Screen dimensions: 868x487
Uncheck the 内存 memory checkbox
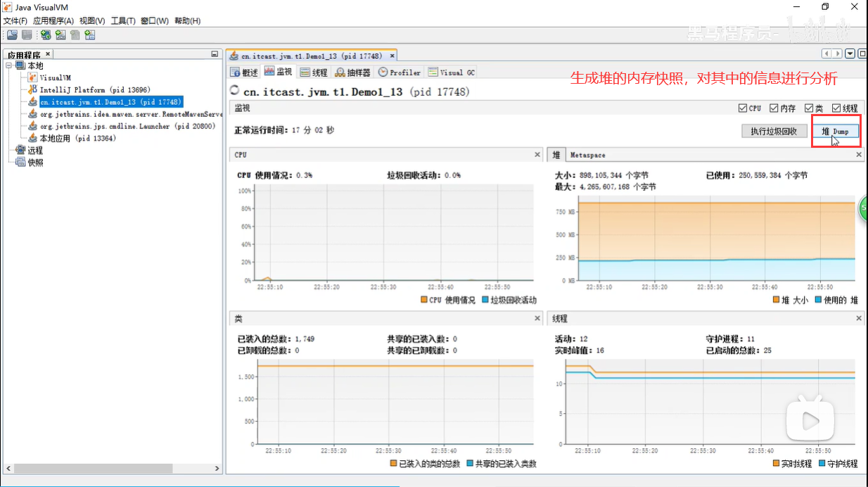click(x=774, y=108)
